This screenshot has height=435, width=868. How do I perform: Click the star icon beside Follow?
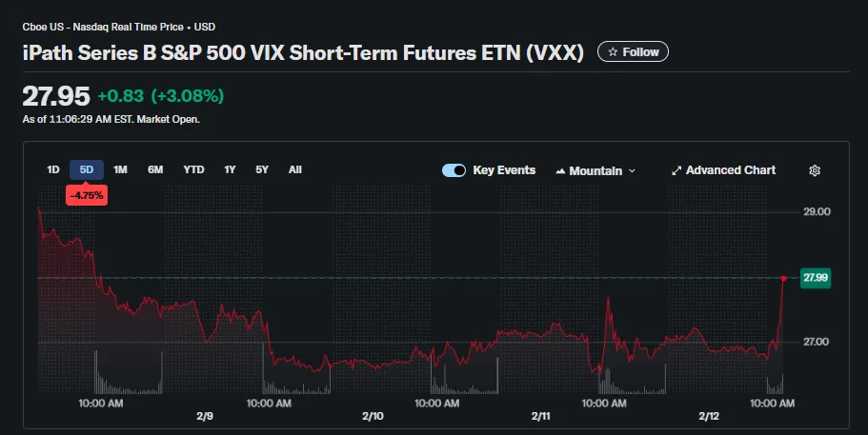point(613,52)
